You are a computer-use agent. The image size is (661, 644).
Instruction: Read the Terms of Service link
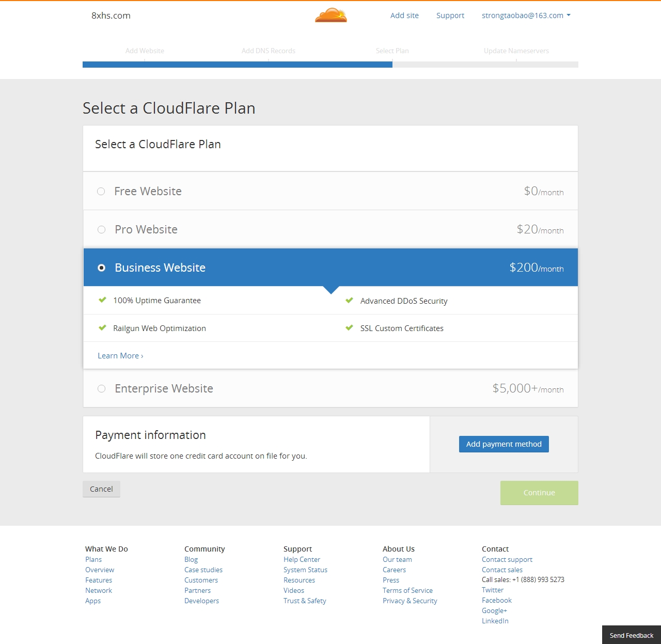coord(407,590)
